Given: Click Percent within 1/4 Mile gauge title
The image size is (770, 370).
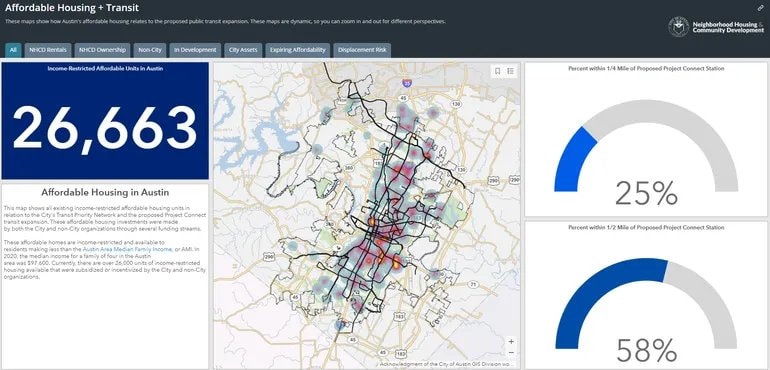Looking at the screenshot, I should click(x=646, y=69).
